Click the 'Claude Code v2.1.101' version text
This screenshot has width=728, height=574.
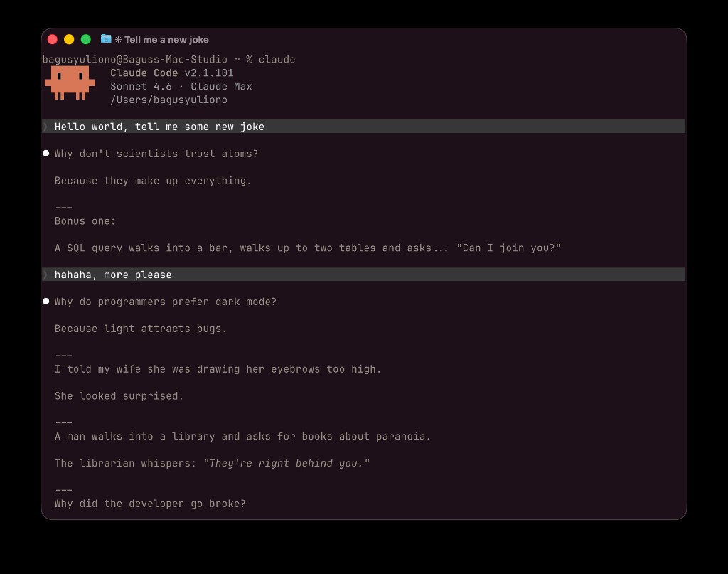pyautogui.click(x=172, y=73)
